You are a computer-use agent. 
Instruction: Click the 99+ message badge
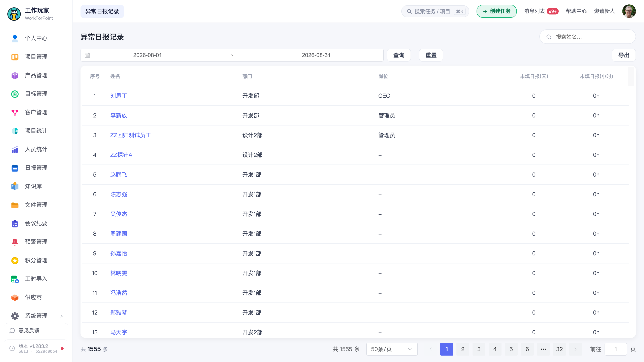[552, 11]
